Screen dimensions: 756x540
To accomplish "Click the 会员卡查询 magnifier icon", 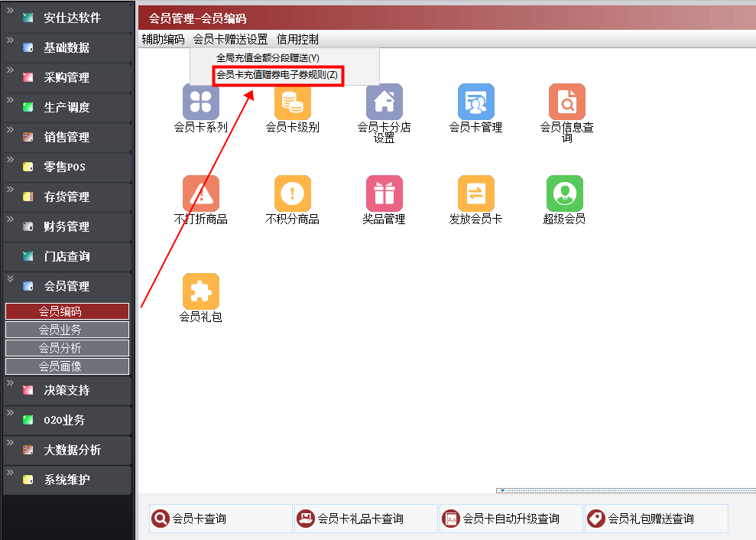I will click(160, 519).
